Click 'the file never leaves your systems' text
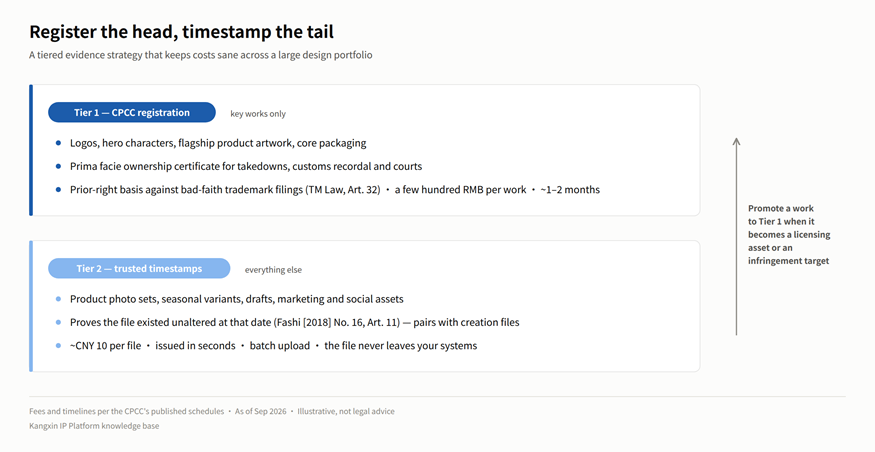 (401, 346)
